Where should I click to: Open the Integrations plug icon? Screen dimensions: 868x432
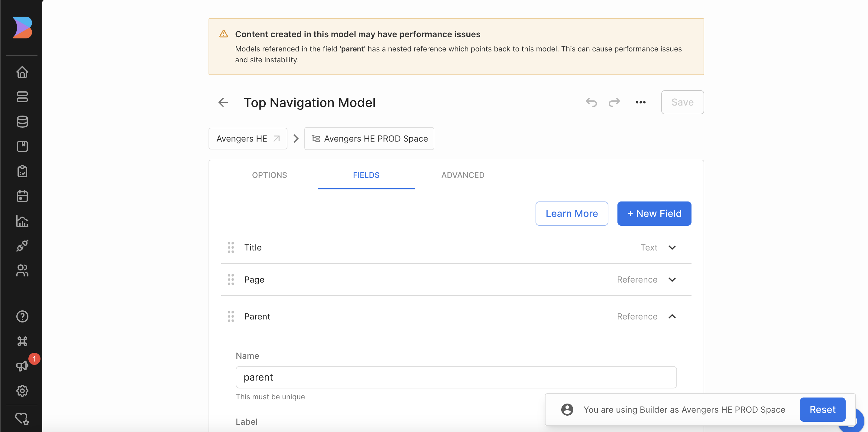pyautogui.click(x=22, y=246)
